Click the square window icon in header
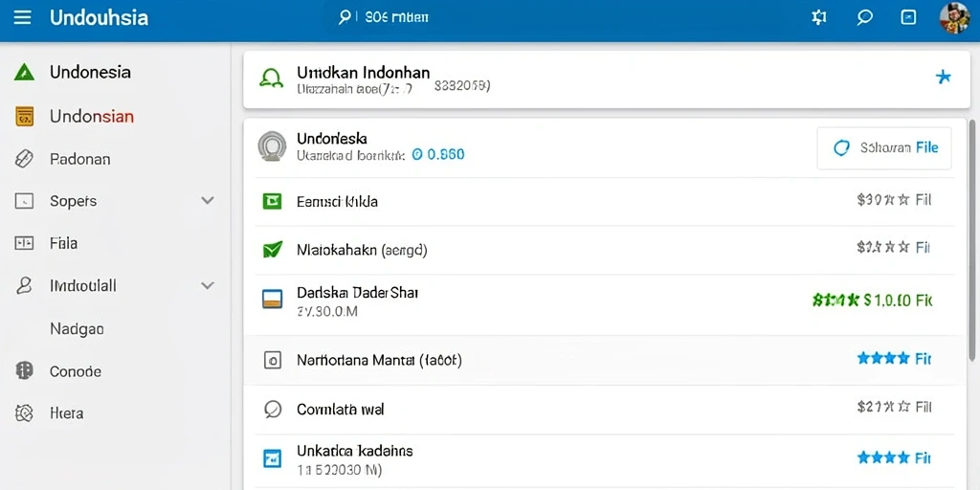 click(x=908, y=17)
